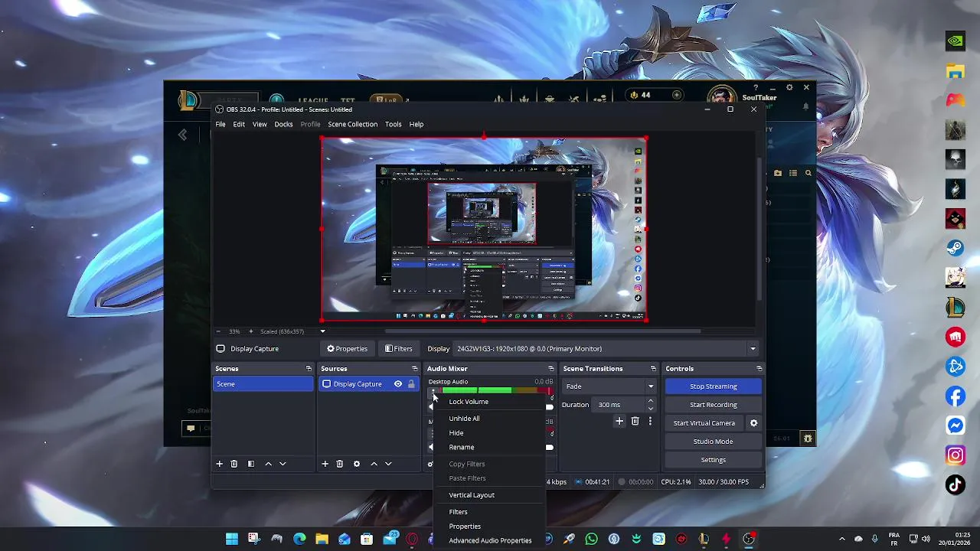Pop out the Scene Transitions dock
The image size is (980, 551).
653,369
